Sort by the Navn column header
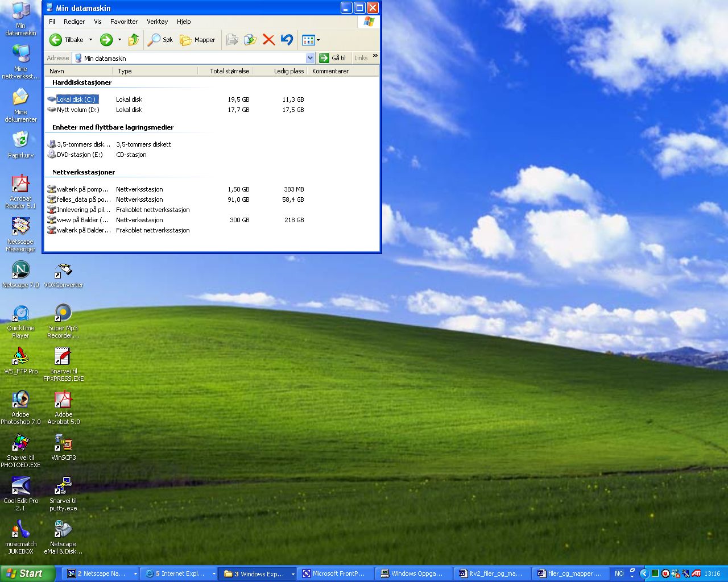 pos(78,71)
